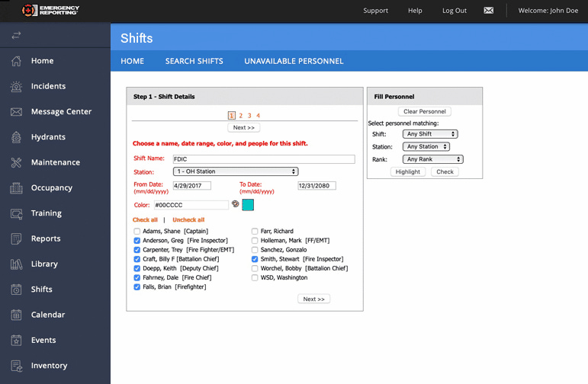Check Worchel, Bobby [Battalion Chief] checkbox
Viewport: 588px width, 384px height.
pyautogui.click(x=255, y=268)
